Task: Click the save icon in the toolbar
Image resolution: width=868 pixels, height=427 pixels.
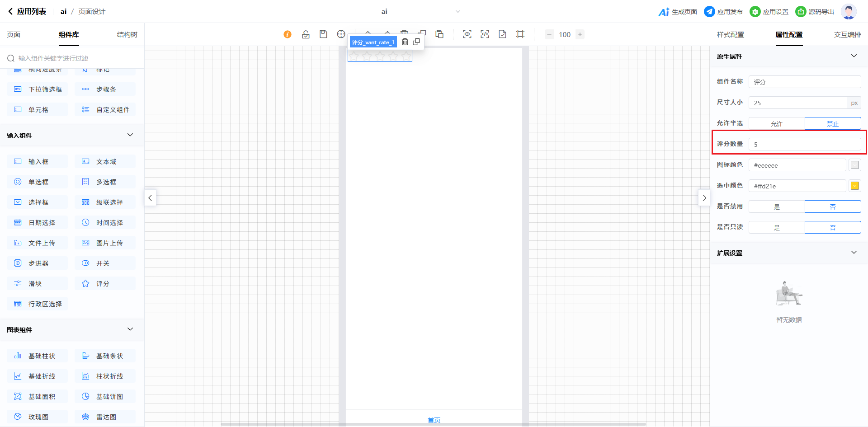Action: pos(323,34)
